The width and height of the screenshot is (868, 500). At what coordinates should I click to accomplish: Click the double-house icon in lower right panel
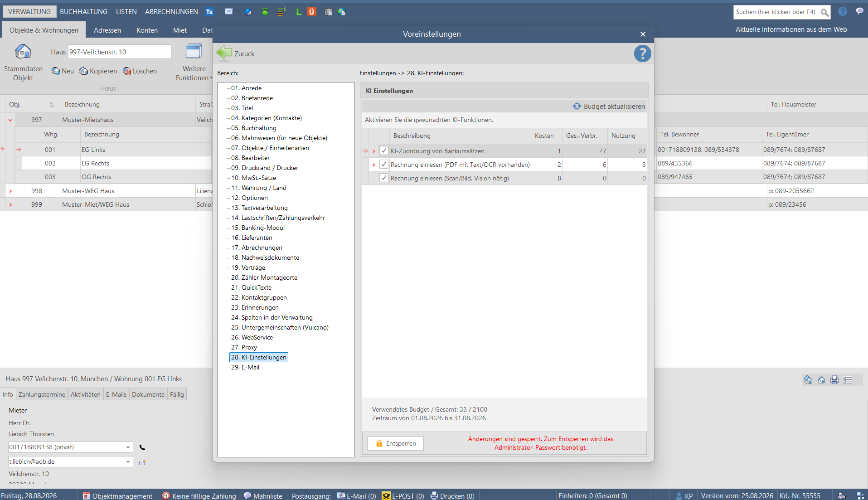point(808,380)
